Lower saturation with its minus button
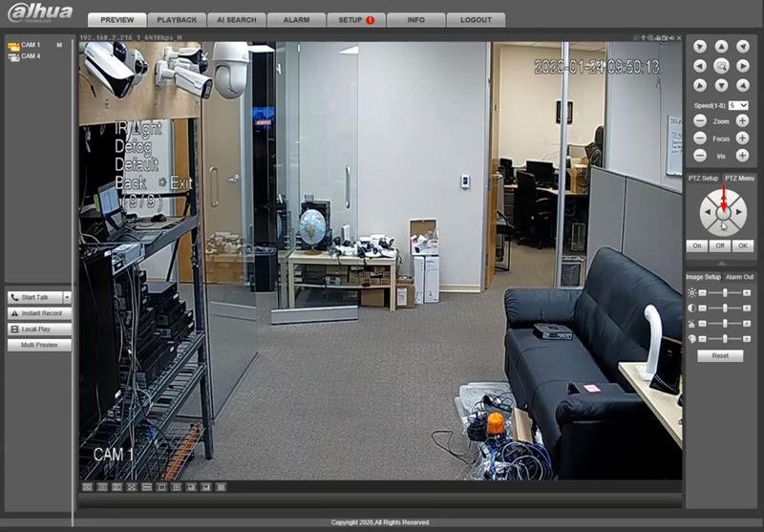The width and height of the screenshot is (764, 532). 702,324
